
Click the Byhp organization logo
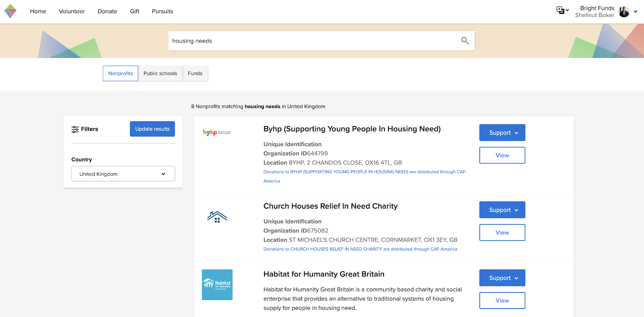[x=217, y=133]
